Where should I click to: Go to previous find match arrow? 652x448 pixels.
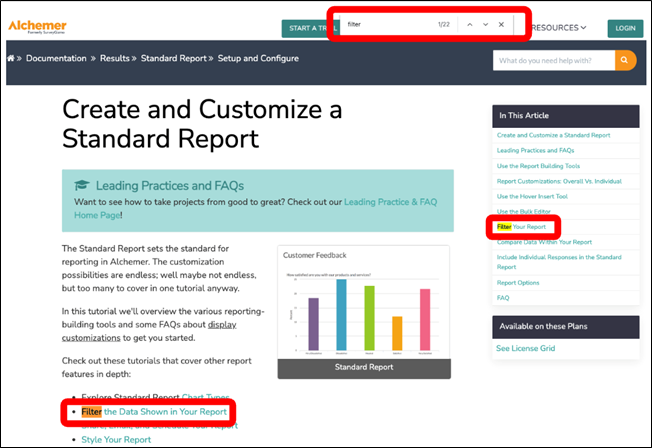click(x=469, y=25)
